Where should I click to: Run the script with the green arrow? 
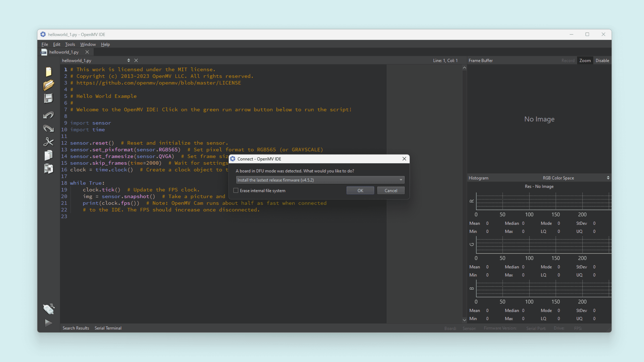point(48,323)
